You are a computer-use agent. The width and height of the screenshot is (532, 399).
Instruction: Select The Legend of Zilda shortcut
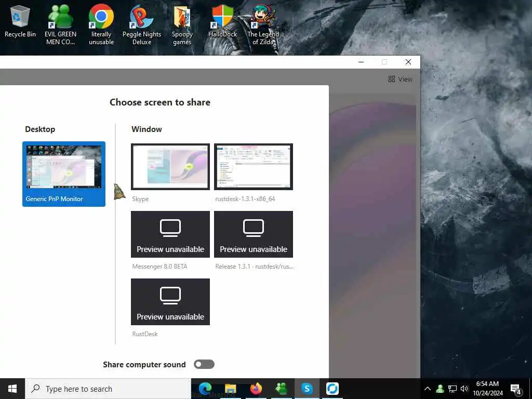click(263, 24)
